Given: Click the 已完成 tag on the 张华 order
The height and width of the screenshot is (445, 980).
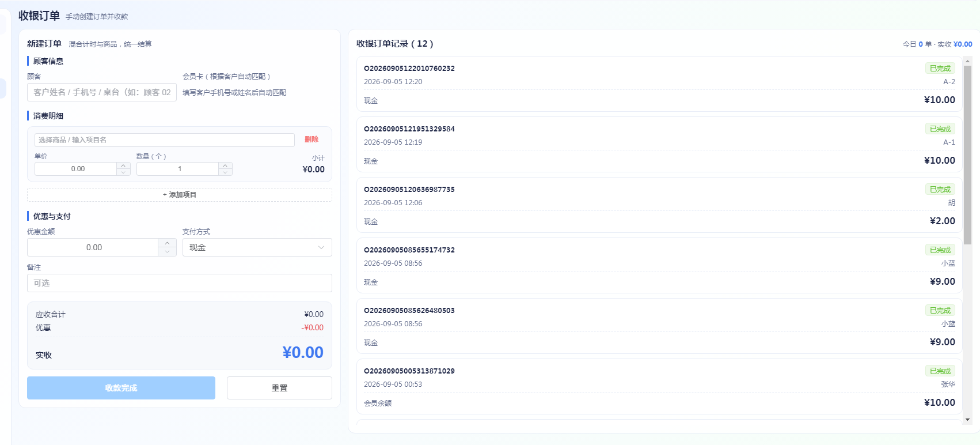Looking at the screenshot, I should click(x=940, y=371).
